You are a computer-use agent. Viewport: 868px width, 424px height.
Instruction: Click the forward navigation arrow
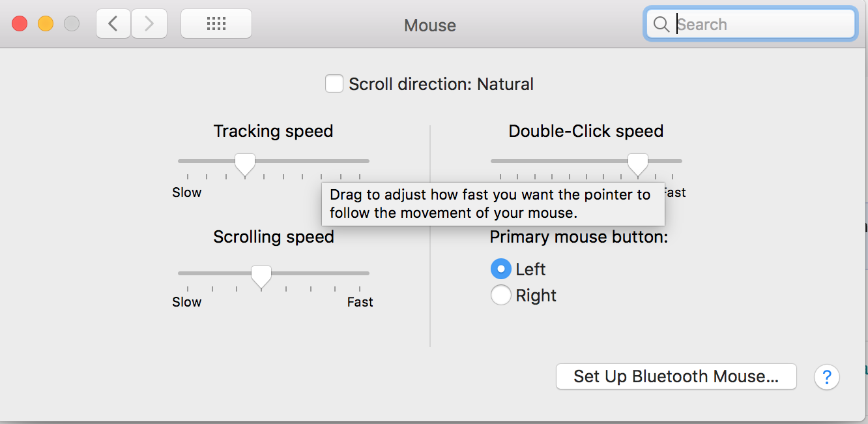click(x=149, y=24)
